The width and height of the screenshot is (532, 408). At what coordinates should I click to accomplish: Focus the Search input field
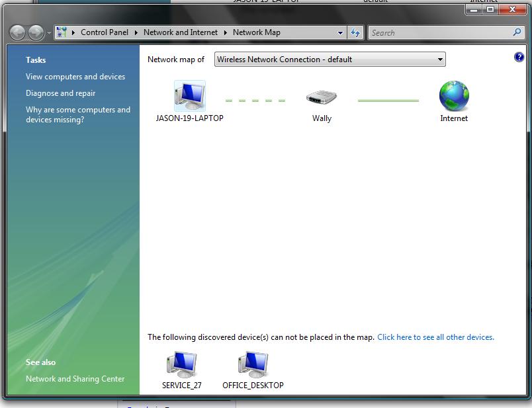click(x=441, y=33)
